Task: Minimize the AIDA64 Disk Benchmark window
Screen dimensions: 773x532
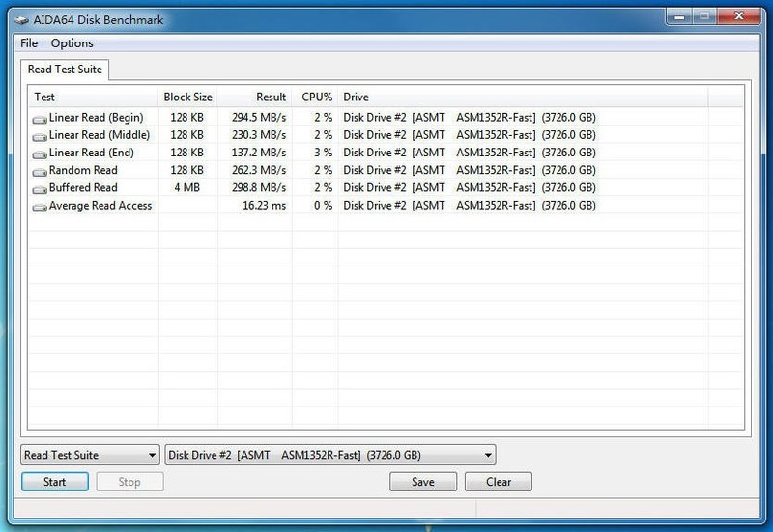Action: coord(679,16)
